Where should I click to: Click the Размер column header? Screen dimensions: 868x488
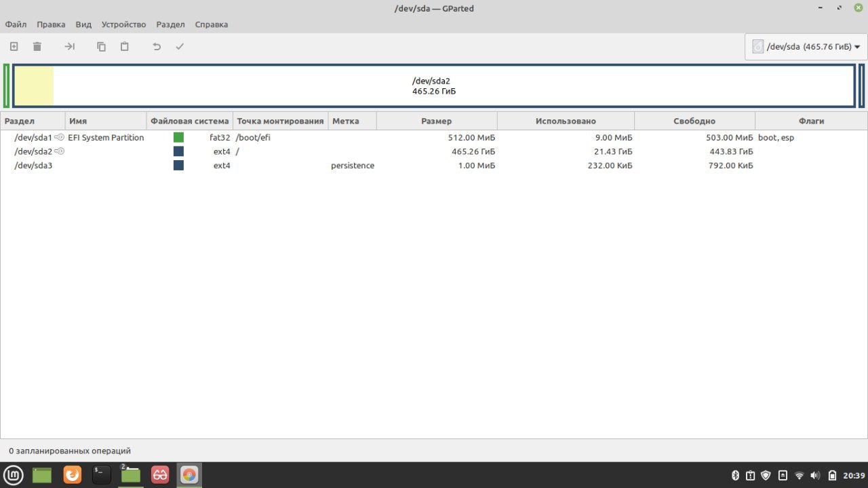[437, 121]
